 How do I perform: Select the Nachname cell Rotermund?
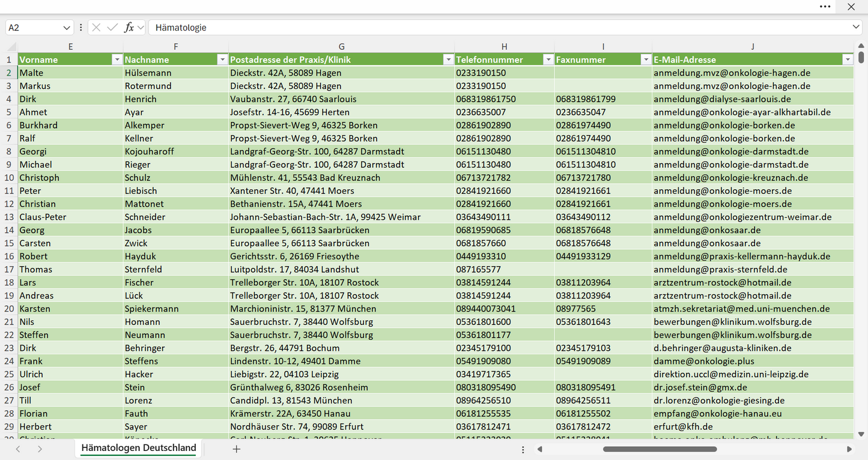coord(176,86)
